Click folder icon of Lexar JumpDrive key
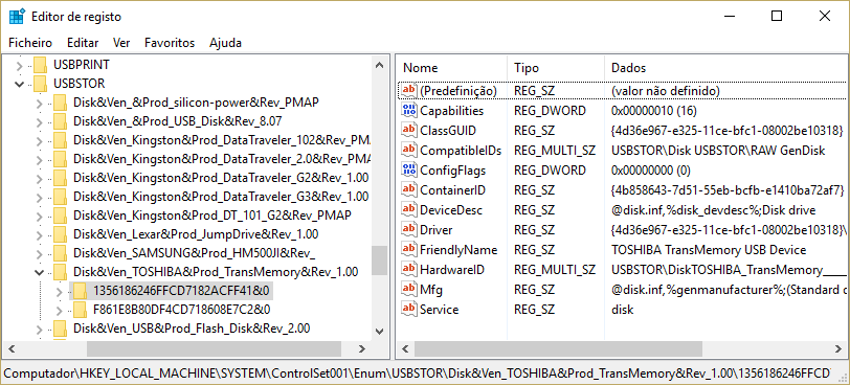Image resolution: width=850 pixels, height=386 pixels. [x=60, y=235]
